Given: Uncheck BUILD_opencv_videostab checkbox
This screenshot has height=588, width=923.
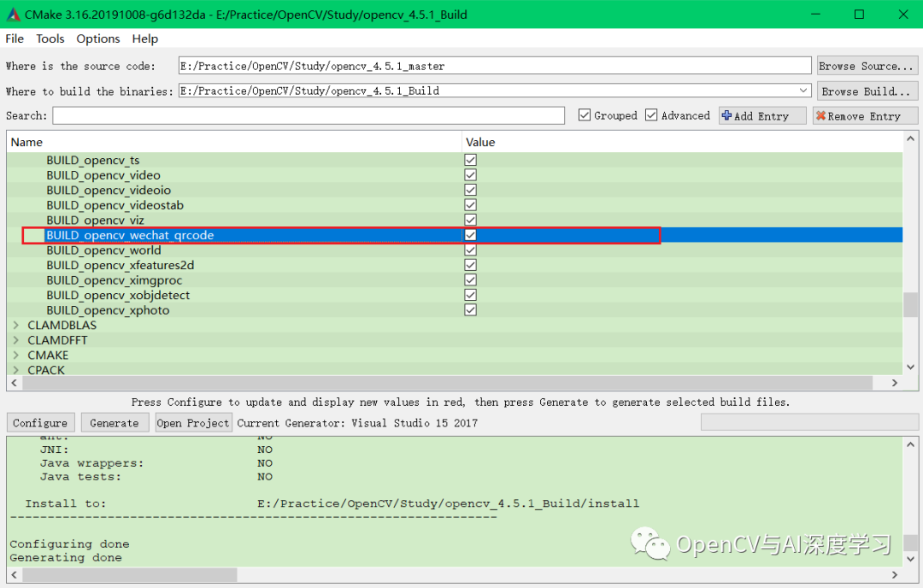Looking at the screenshot, I should 470,205.
